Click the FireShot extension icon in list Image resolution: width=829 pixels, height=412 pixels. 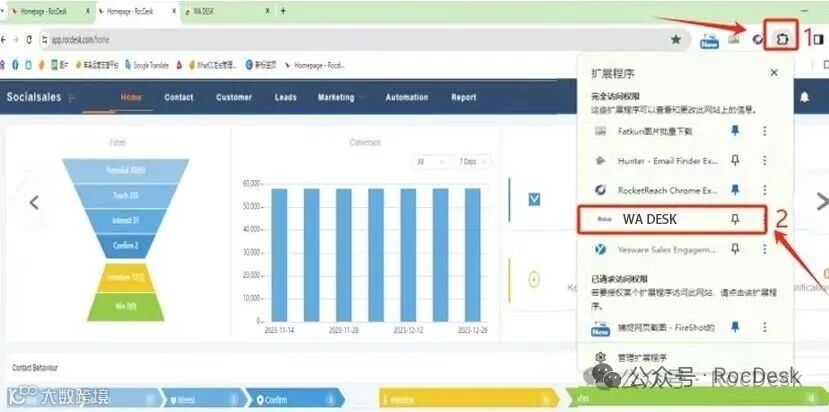coord(600,328)
